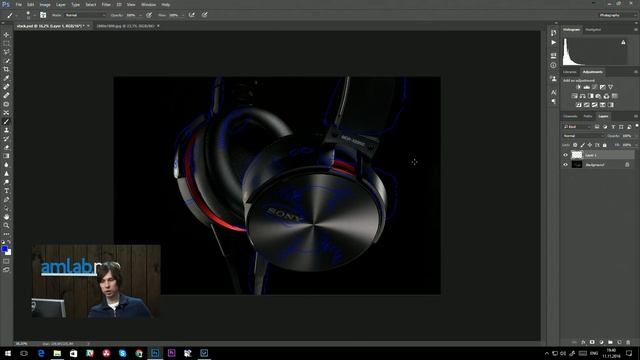
Task: Toggle histogram cached data warning icon
Action: point(623,42)
